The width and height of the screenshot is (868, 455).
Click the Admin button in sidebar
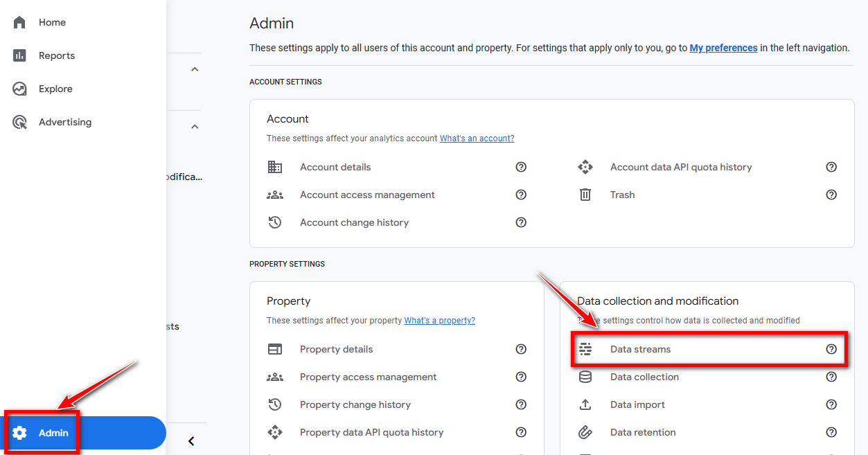coord(83,433)
